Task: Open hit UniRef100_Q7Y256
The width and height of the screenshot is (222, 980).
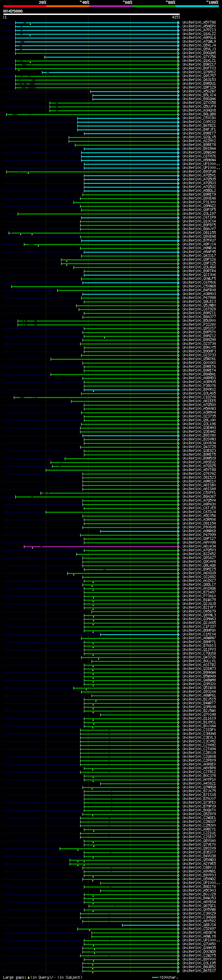Action: click(x=199, y=57)
